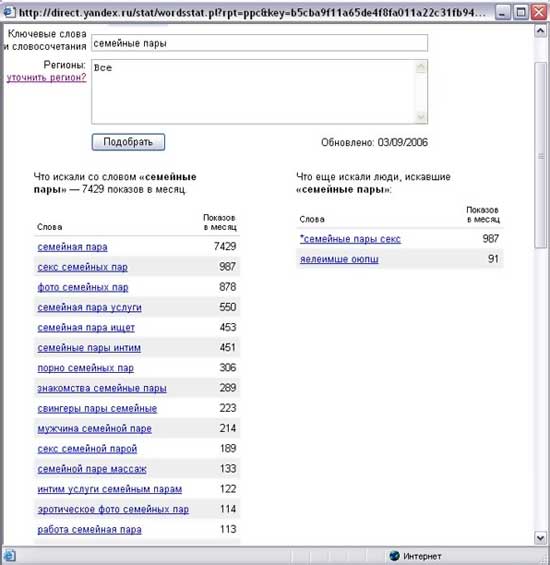Minimize the browser window
This screenshot has width=550, height=565.
[503, 12]
